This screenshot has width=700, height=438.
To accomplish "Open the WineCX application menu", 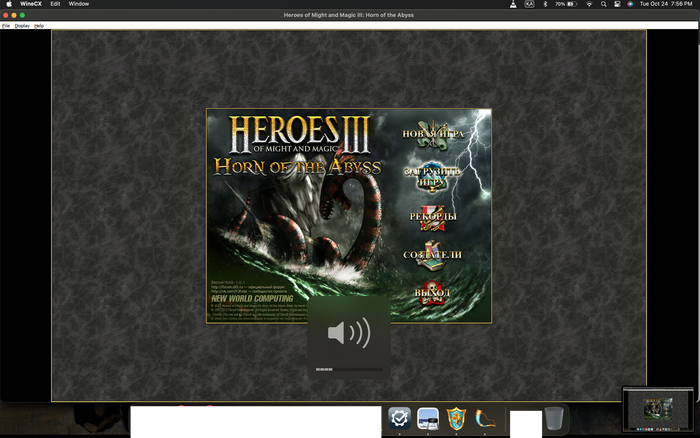I will click(x=30, y=4).
